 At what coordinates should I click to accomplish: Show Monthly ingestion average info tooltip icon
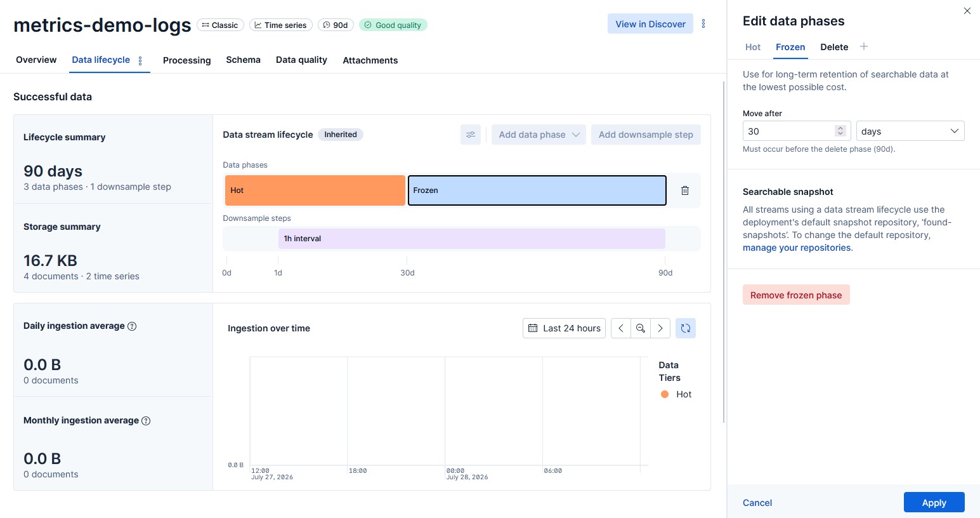coord(146,421)
